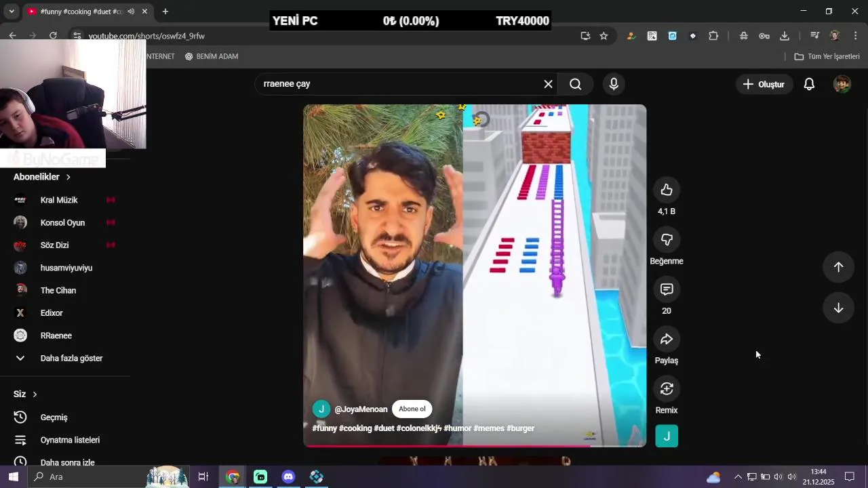Image resolution: width=868 pixels, height=488 pixels.
Task: Open Tüm Yer İşaretleri bookmarks folder
Action: point(827,56)
